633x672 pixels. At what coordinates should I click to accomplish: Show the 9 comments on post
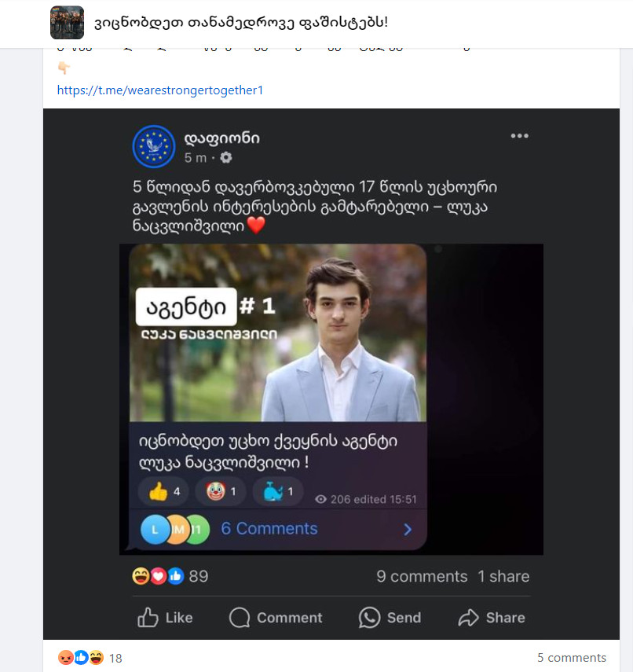422,576
